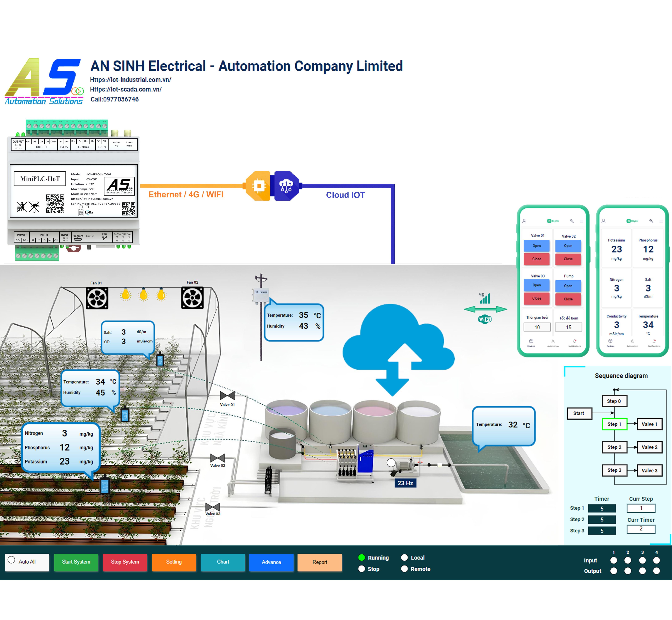Click the blue dosing controller cabinet

pyautogui.click(x=366, y=459)
